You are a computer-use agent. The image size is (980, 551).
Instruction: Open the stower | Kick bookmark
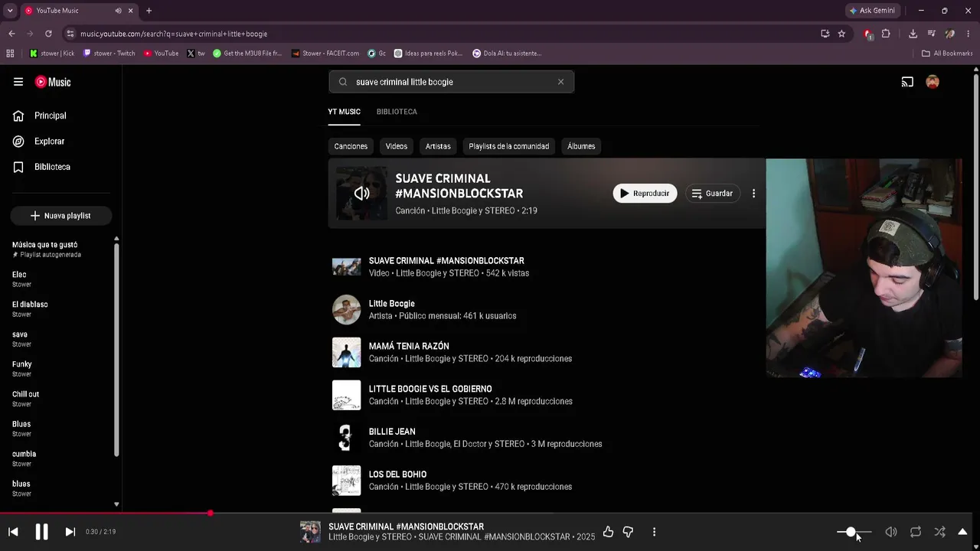(x=52, y=54)
